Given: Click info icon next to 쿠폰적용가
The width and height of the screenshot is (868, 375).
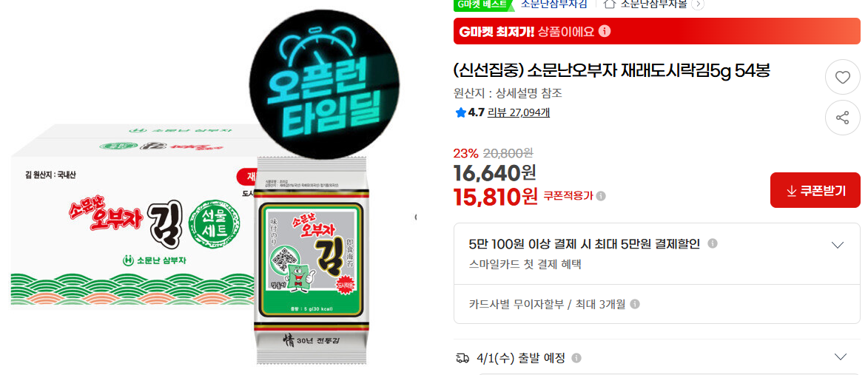Looking at the screenshot, I should [x=601, y=196].
